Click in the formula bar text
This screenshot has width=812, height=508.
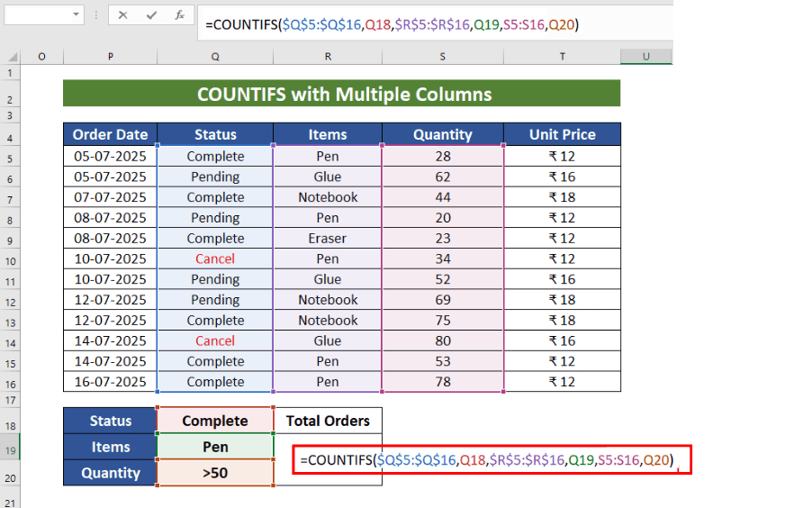point(392,24)
